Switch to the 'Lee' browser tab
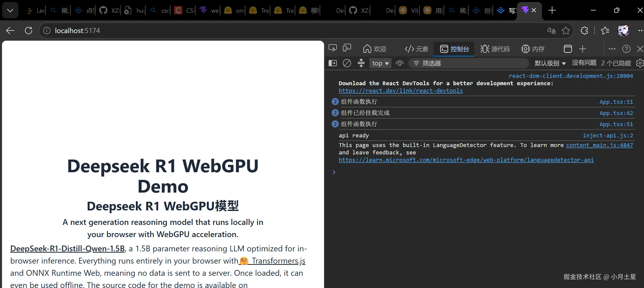Viewport: 644px width, 288px height. click(x=36, y=10)
